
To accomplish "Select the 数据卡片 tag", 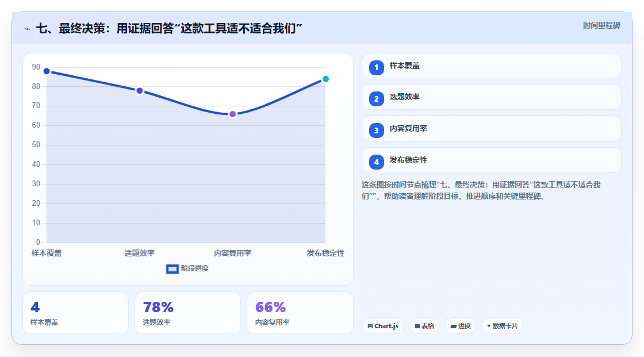I will tap(503, 326).
